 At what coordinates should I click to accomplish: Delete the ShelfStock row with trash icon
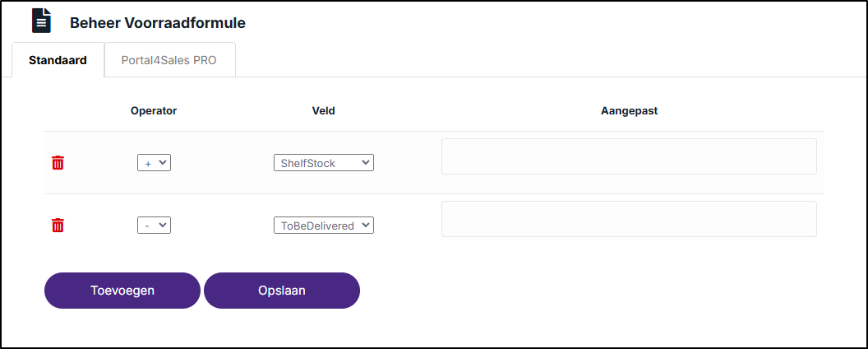(58, 163)
